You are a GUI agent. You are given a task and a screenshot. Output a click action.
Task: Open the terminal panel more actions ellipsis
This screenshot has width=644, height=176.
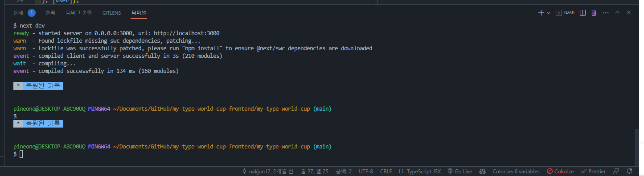click(x=605, y=13)
